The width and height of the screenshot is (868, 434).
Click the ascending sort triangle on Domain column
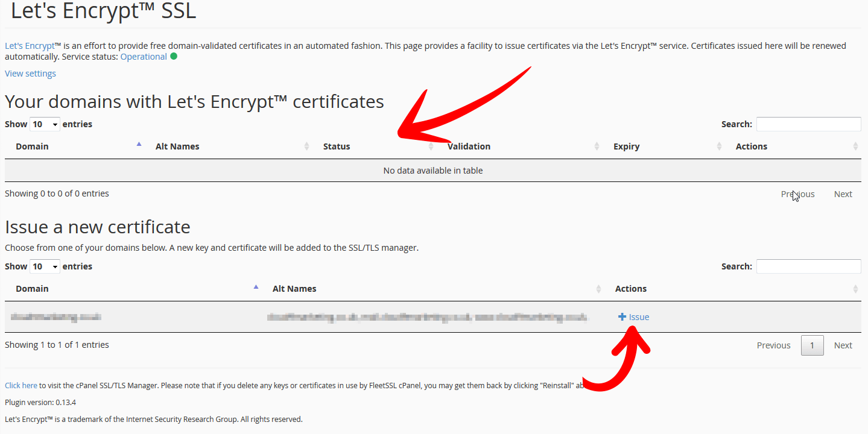pyautogui.click(x=139, y=144)
